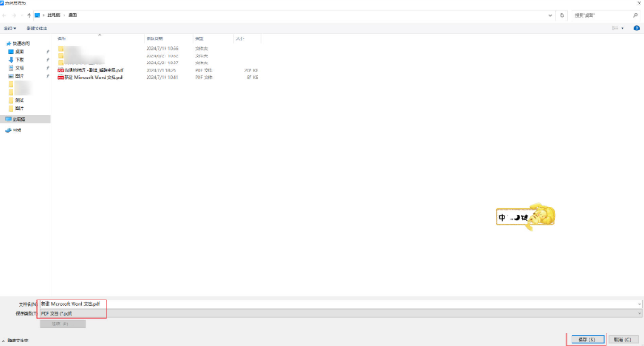Click the search magnifier icon in search box

(x=635, y=15)
